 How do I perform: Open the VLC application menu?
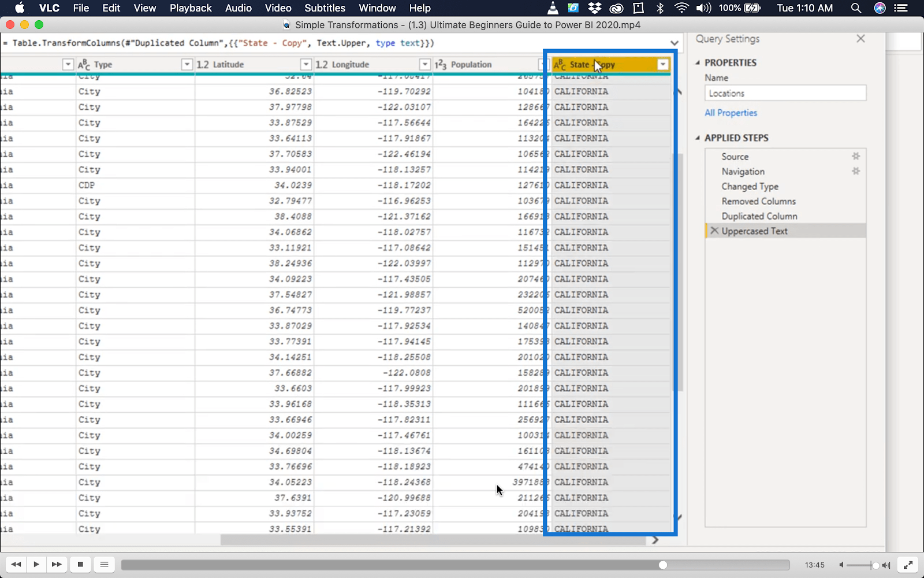[x=50, y=8]
